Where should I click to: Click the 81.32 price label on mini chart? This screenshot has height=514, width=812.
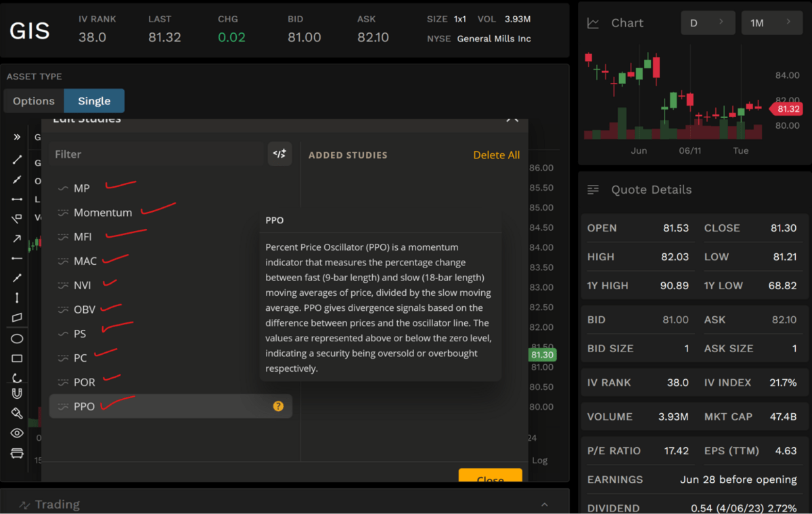(787, 109)
